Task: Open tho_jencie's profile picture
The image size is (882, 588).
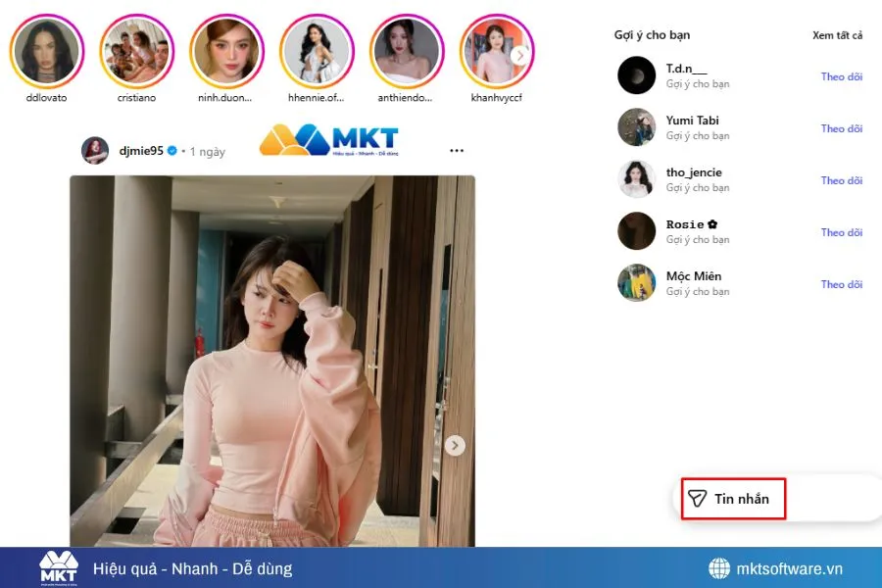Action: (636, 178)
